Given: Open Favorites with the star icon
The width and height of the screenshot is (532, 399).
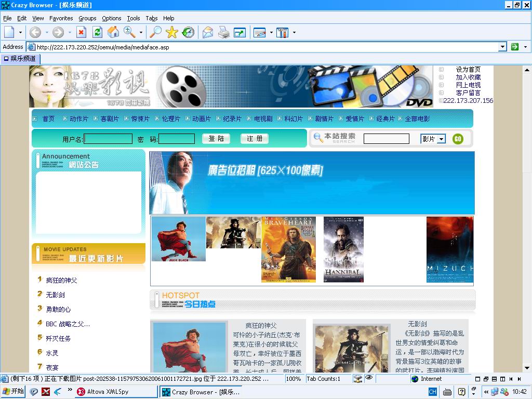Looking at the screenshot, I should click(171, 32).
